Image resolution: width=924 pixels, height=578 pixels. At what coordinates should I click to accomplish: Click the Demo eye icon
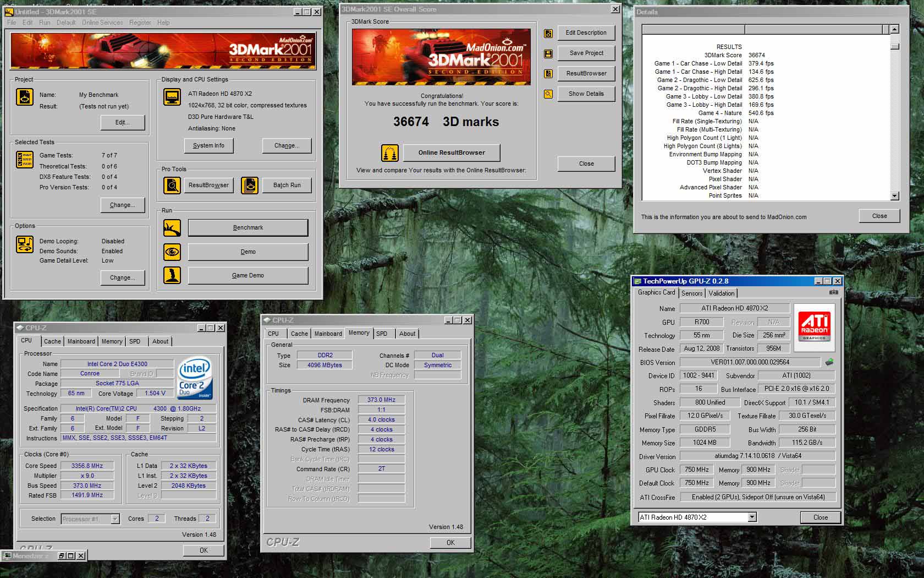point(172,252)
